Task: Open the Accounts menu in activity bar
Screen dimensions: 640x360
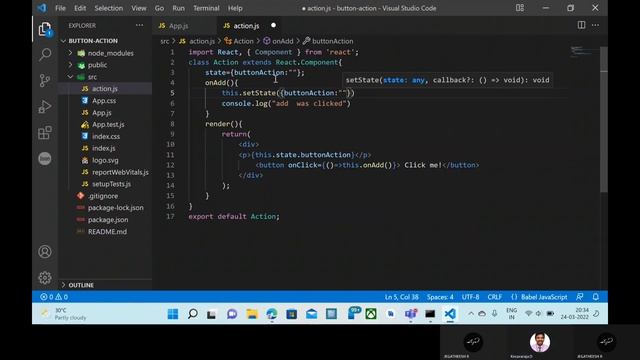Action: point(45,251)
